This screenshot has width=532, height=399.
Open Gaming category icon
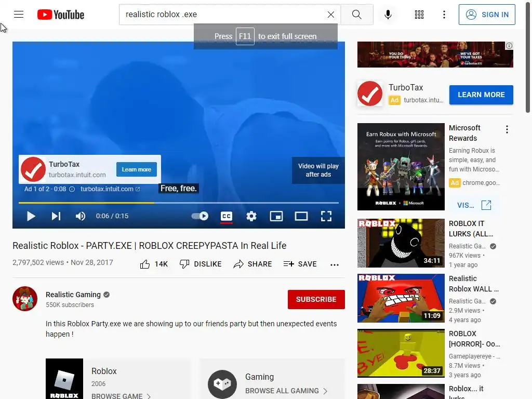pyautogui.click(x=222, y=384)
